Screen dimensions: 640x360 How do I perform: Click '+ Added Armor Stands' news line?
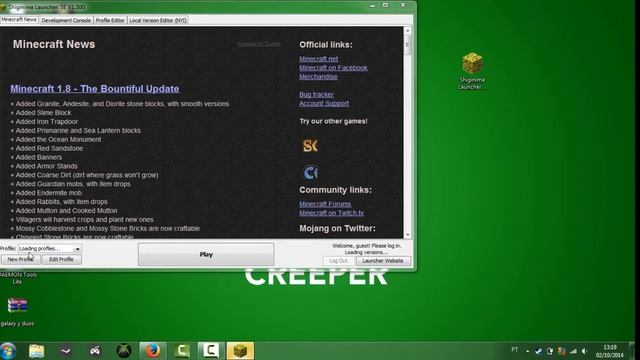(44, 166)
